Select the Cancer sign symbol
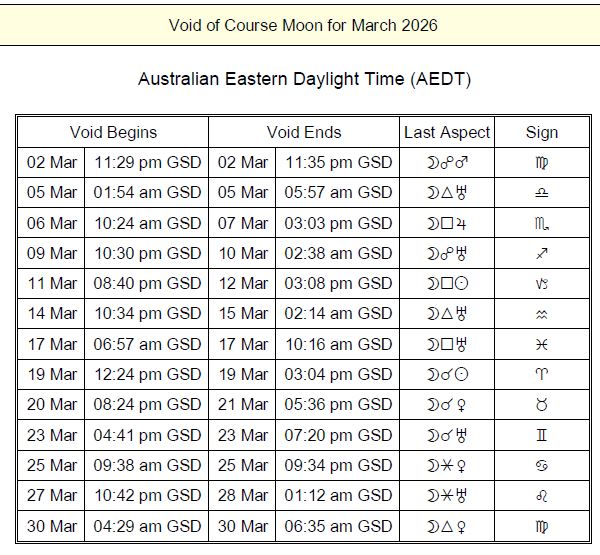The image size is (600, 555). [x=541, y=465]
